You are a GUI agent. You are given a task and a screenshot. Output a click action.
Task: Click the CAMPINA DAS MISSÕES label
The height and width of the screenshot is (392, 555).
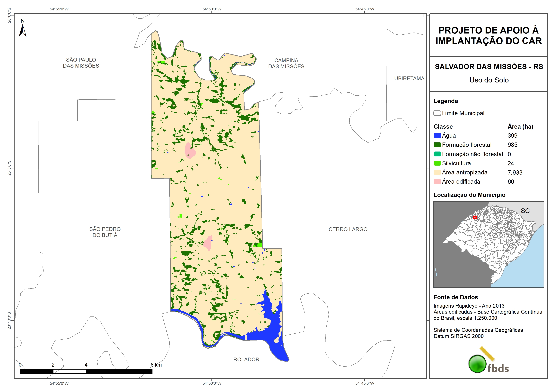pos(286,63)
